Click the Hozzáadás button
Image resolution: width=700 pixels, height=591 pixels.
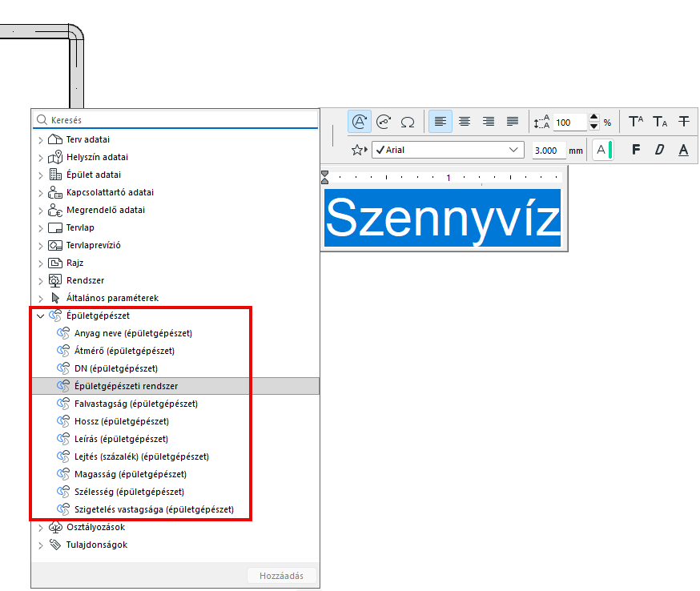click(282, 576)
